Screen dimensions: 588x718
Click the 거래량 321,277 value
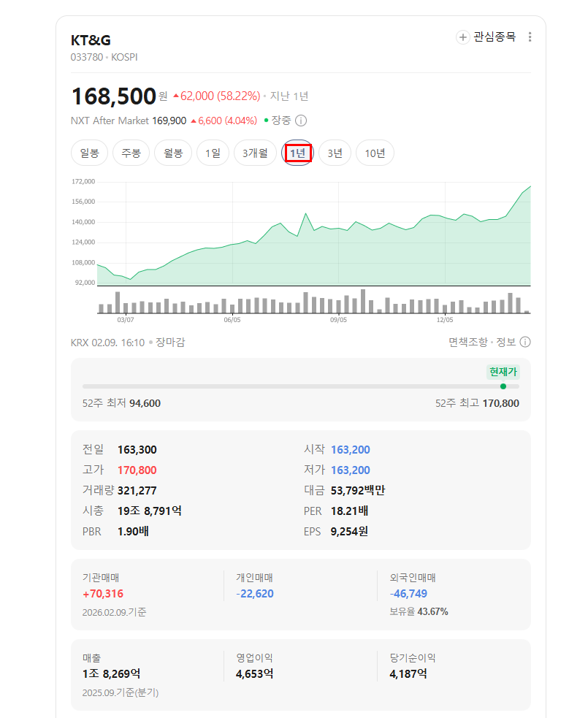(137, 491)
